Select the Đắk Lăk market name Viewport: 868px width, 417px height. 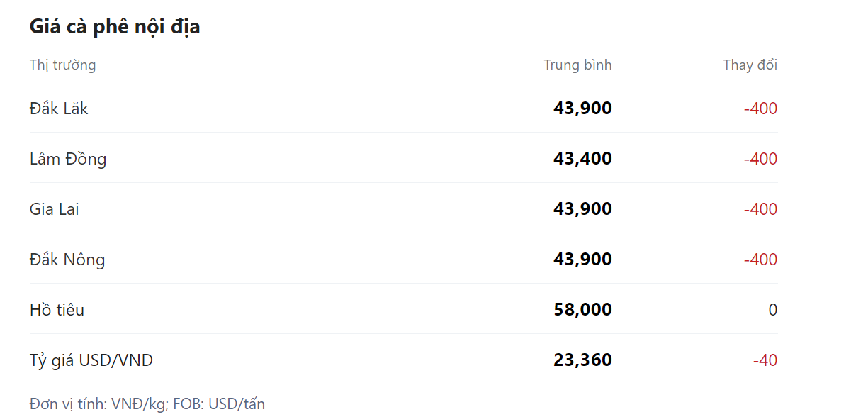pos(59,109)
